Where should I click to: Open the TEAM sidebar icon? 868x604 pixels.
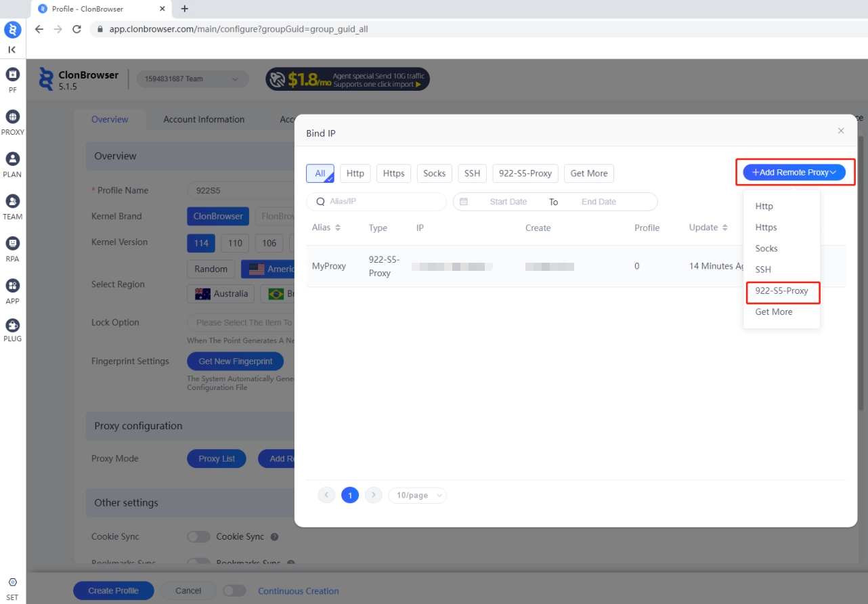[x=12, y=202]
